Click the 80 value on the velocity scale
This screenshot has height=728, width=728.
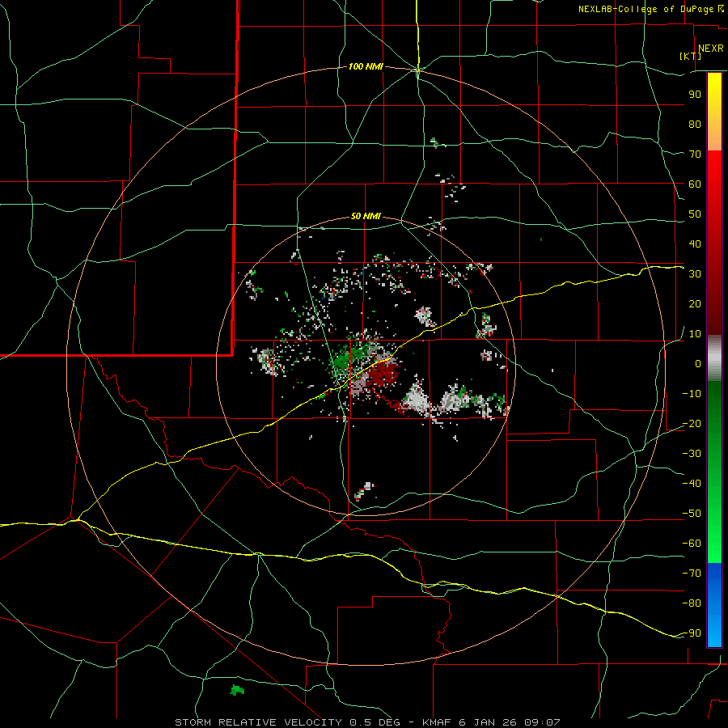pos(695,124)
